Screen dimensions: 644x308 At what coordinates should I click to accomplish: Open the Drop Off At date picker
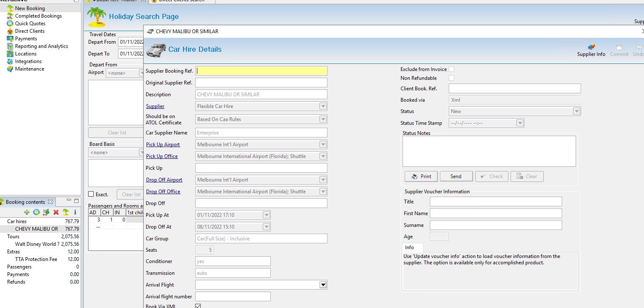click(266, 227)
